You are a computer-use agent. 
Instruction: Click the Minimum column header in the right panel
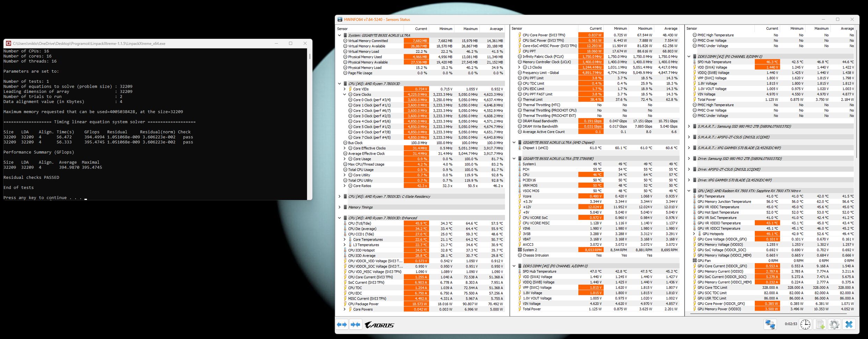tap(793, 29)
